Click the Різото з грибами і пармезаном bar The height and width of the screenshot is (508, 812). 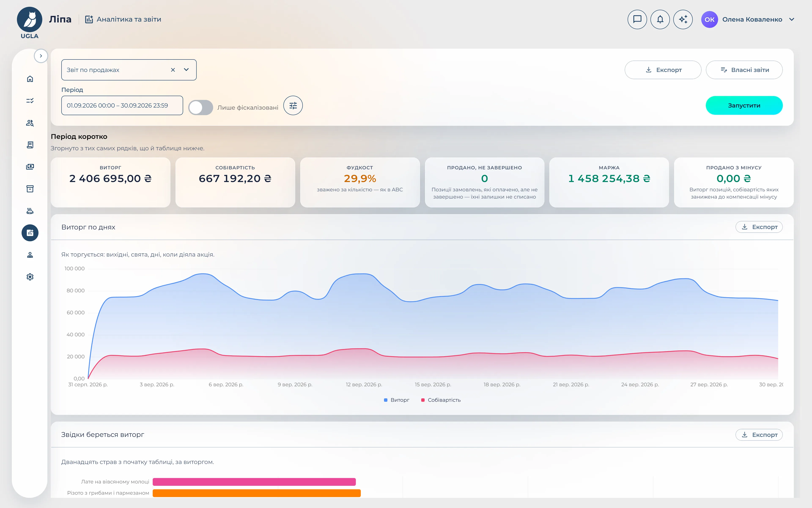pyautogui.click(x=257, y=493)
